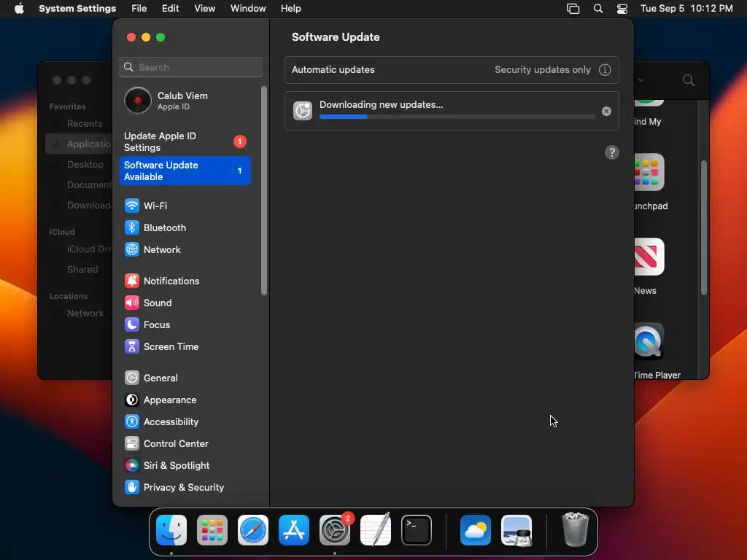Open Spotlight search in menu bar

point(598,9)
